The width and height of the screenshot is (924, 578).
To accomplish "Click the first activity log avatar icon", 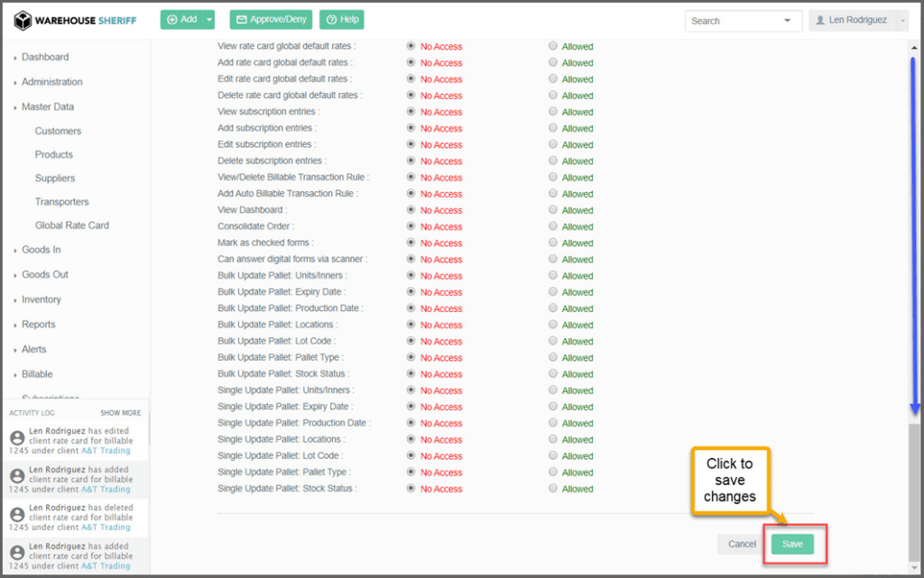I will pyautogui.click(x=16, y=437).
